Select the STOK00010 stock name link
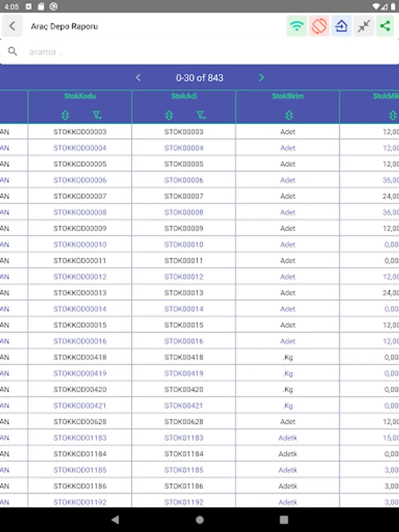Viewport: 399px width, 532px height. 184,245
